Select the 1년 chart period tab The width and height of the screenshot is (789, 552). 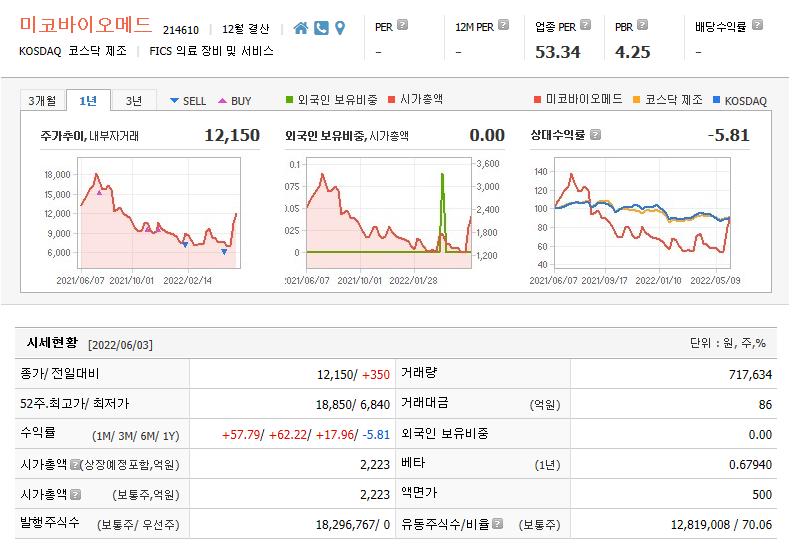point(89,101)
